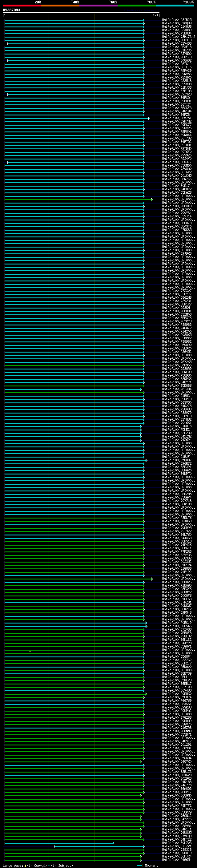Select the orange ~40% identity color segment

(60, 6)
